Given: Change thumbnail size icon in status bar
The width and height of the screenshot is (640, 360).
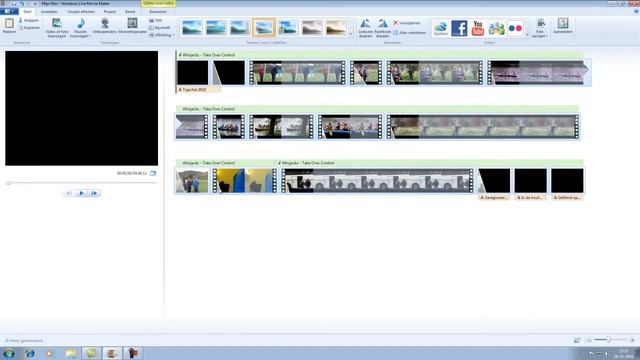Looking at the screenshot, I should tap(577, 340).
